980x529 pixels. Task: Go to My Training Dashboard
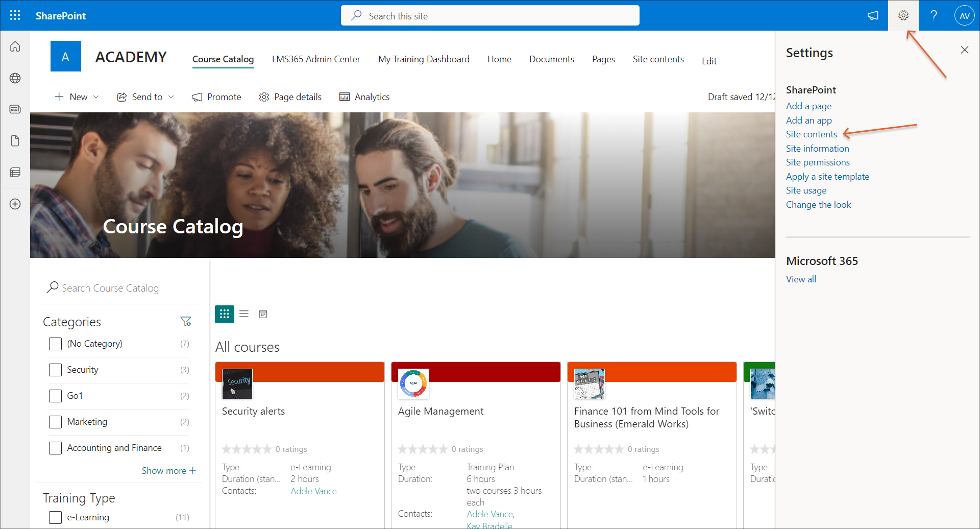coord(424,59)
